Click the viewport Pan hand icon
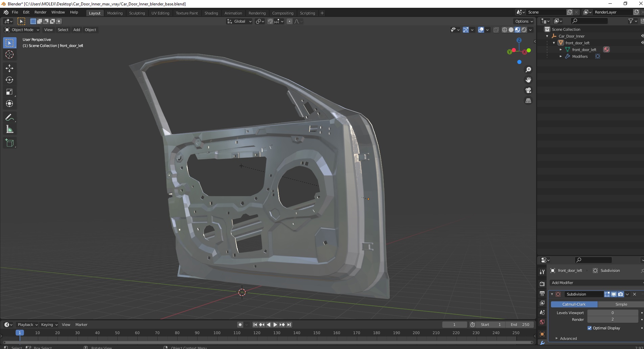Image resolution: width=644 pixels, height=349 pixels. coord(528,80)
